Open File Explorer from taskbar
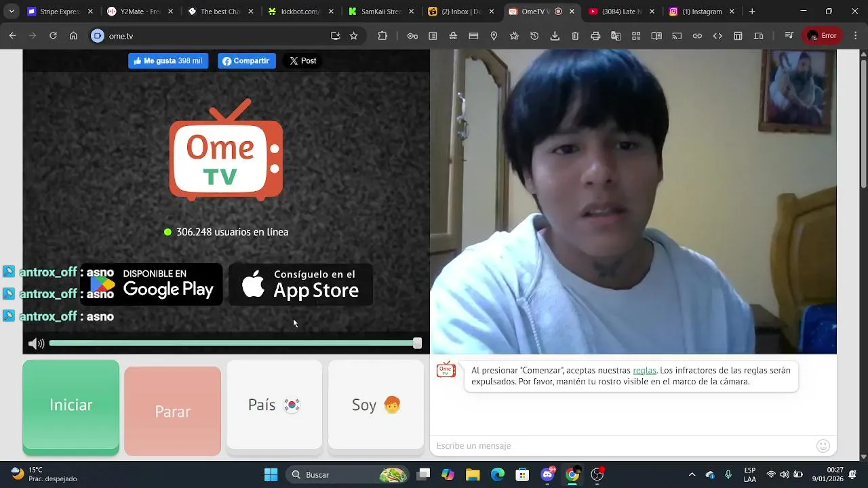 click(x=473, y=474)
